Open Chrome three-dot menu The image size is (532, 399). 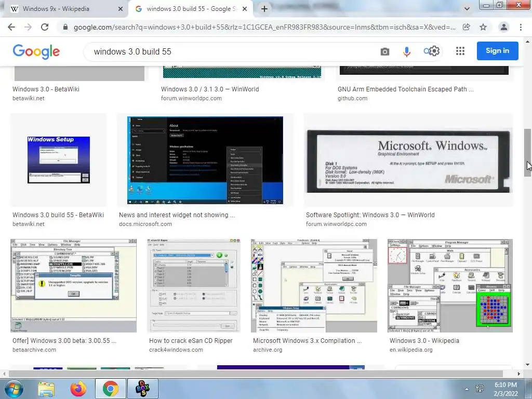click(521, 27)
